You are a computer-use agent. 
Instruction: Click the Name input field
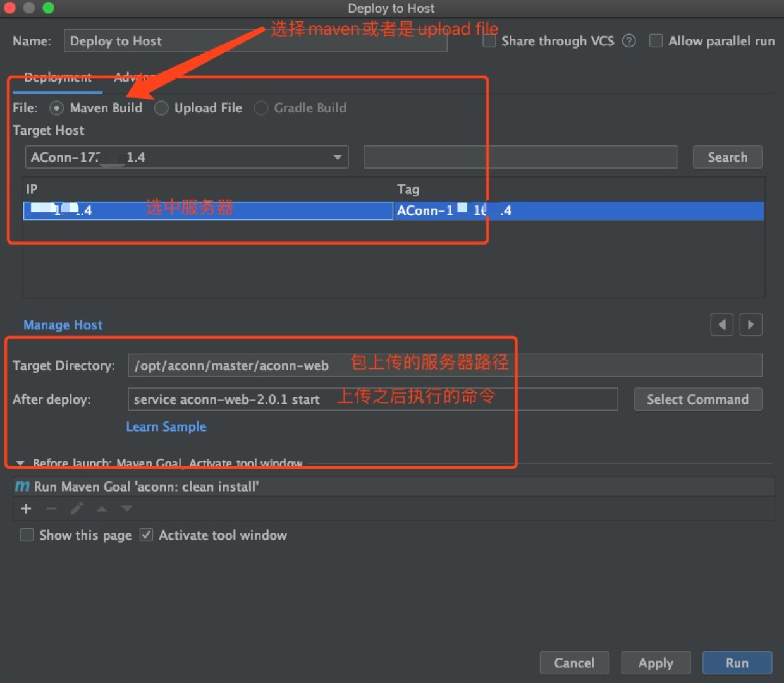point(255,41)
